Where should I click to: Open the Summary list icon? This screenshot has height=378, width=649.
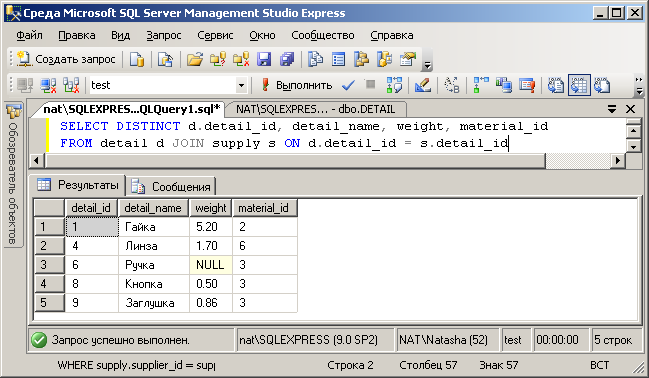339,59
